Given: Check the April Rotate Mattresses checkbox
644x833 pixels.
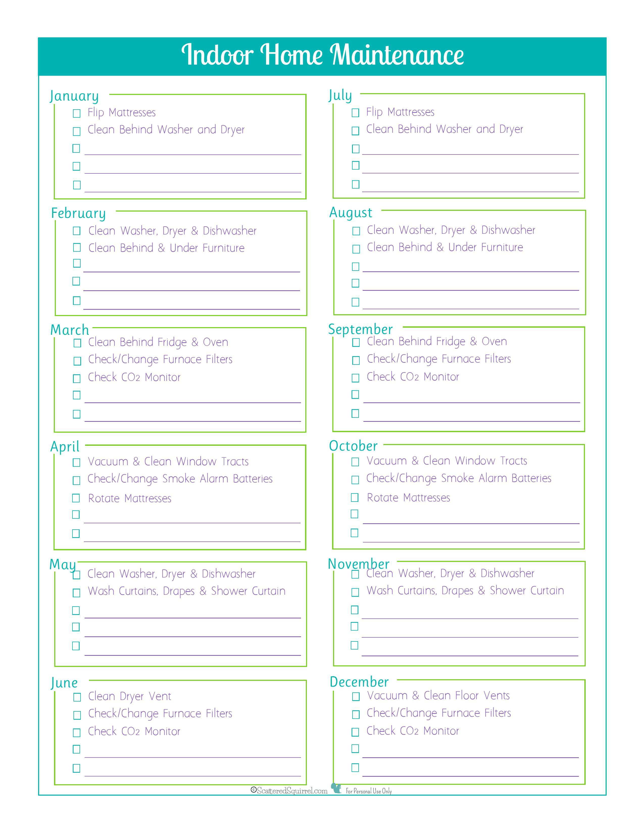Looking at the screenshot, I should click(76, 496).
